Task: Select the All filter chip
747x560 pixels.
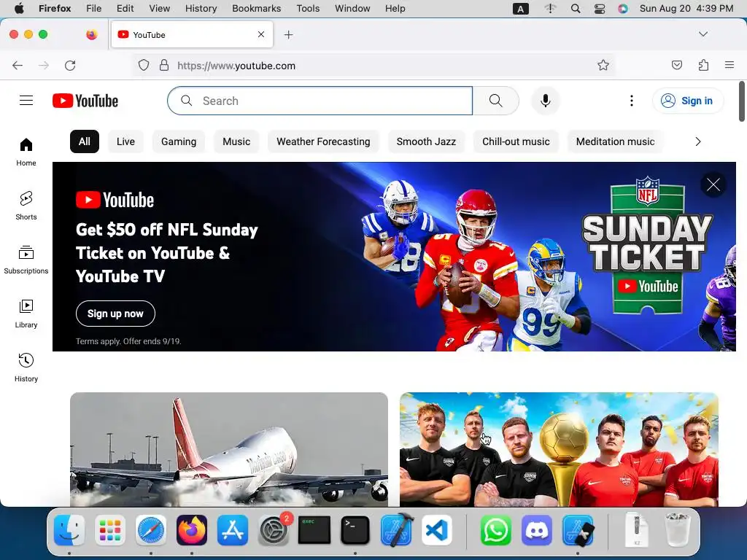Action: [85, 141]
